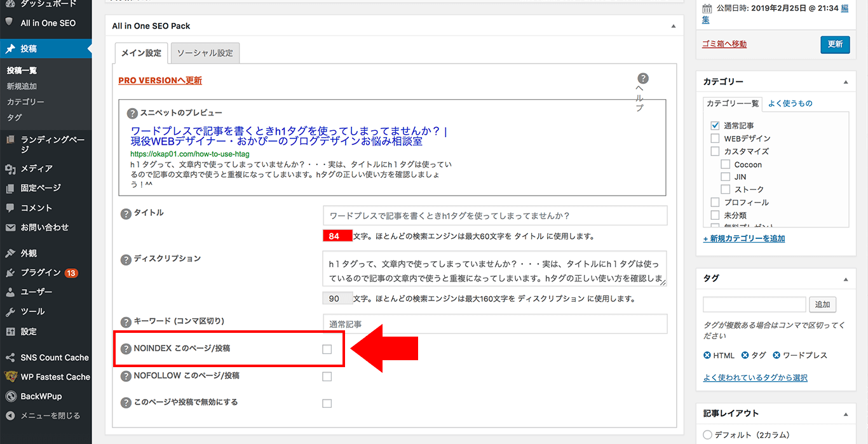Open the カテゴリー submenu item in sidebar
868x444 pixels.
point(25,102)
